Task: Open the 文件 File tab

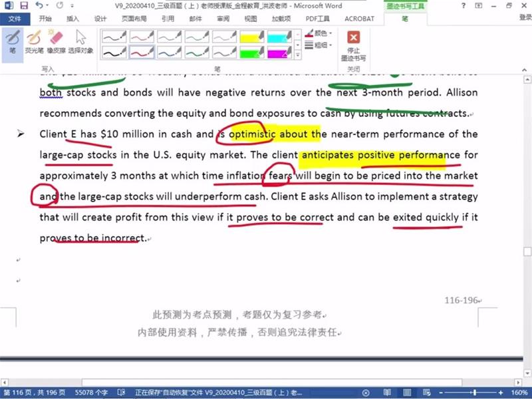Action: 15,19
